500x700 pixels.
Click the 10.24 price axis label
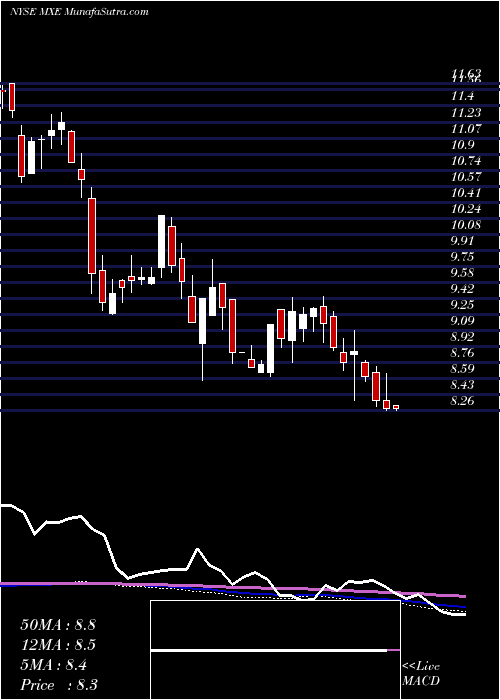[x=466, y=209]
